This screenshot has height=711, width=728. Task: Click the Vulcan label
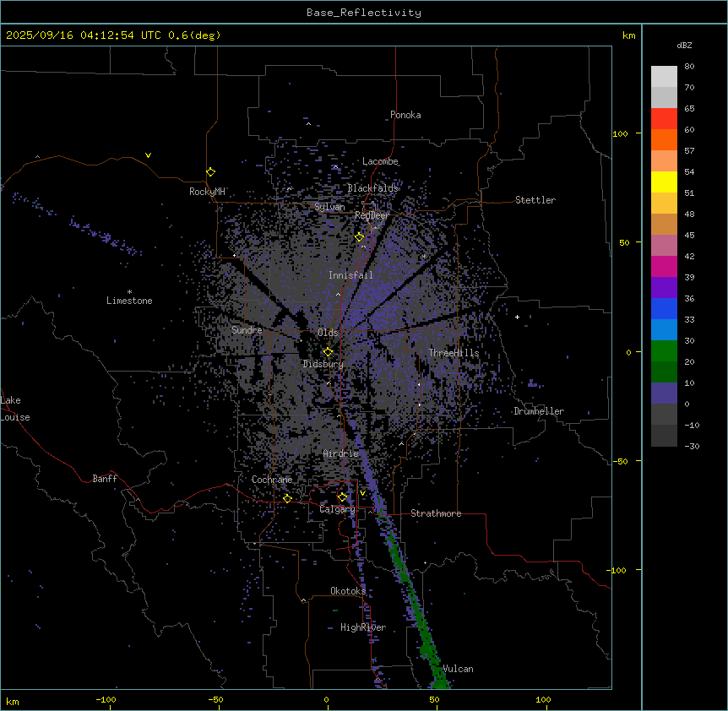tap(458, 669)
